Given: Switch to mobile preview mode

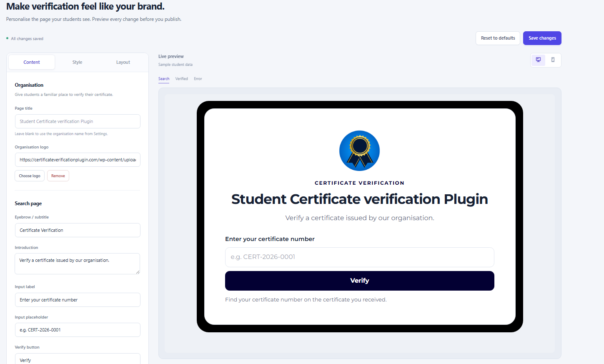Looking at the screenshot, I should coord(553,60).
